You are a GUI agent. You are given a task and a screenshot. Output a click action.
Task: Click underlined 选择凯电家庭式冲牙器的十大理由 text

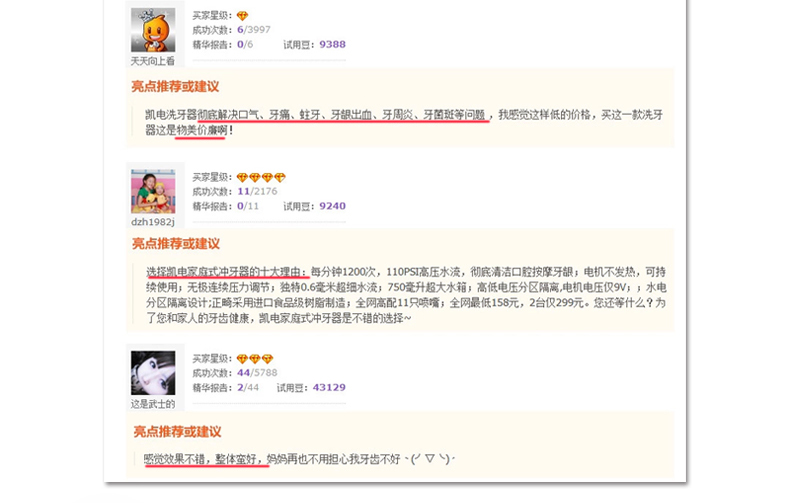227,272
